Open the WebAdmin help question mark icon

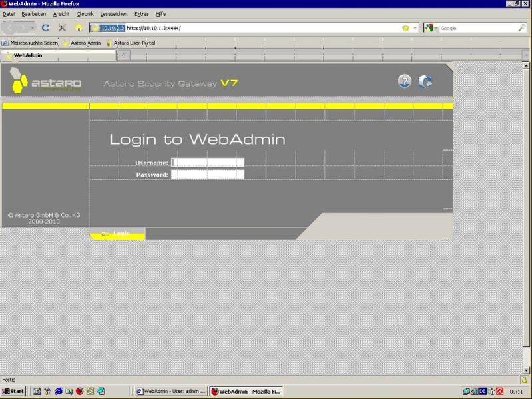[x=404, y=81]
